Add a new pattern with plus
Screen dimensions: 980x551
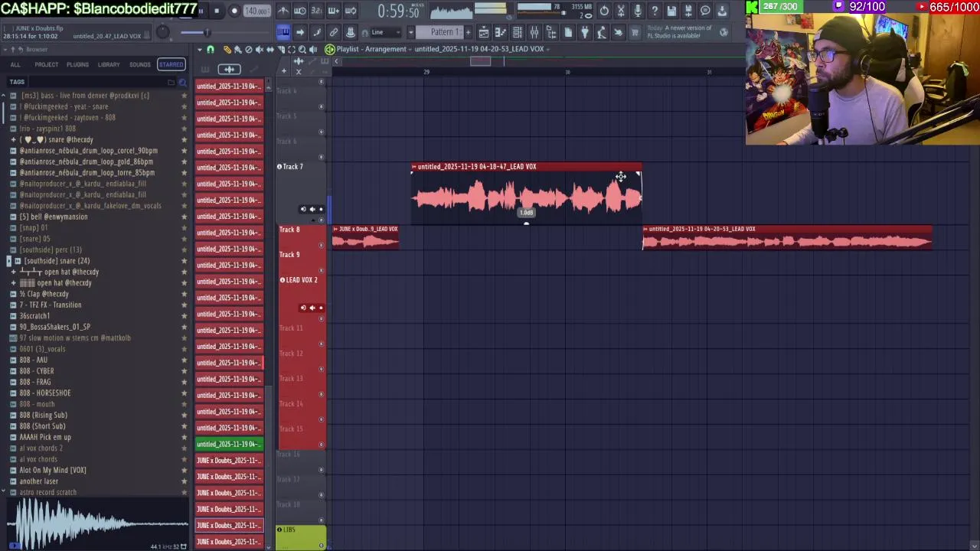468,32
